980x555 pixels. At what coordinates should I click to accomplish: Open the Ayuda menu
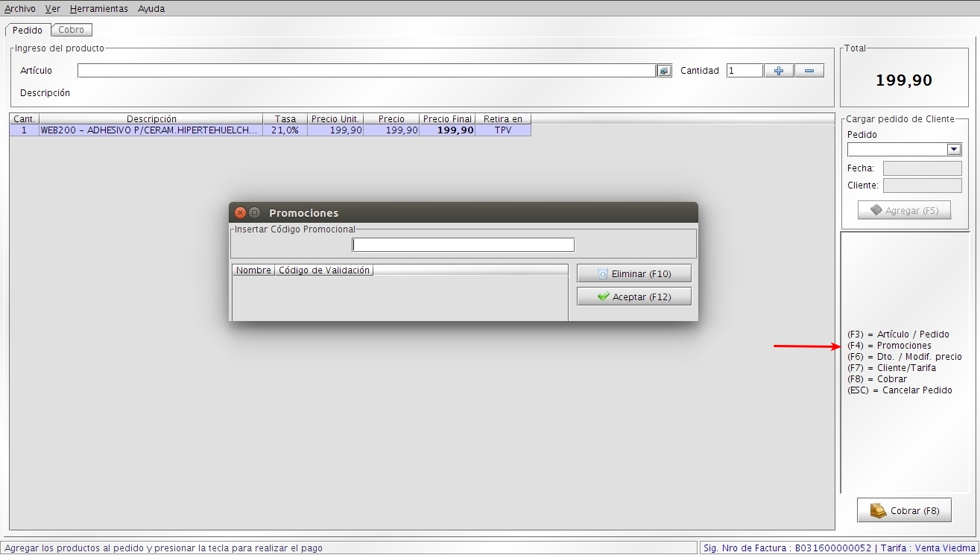(151, 9)
